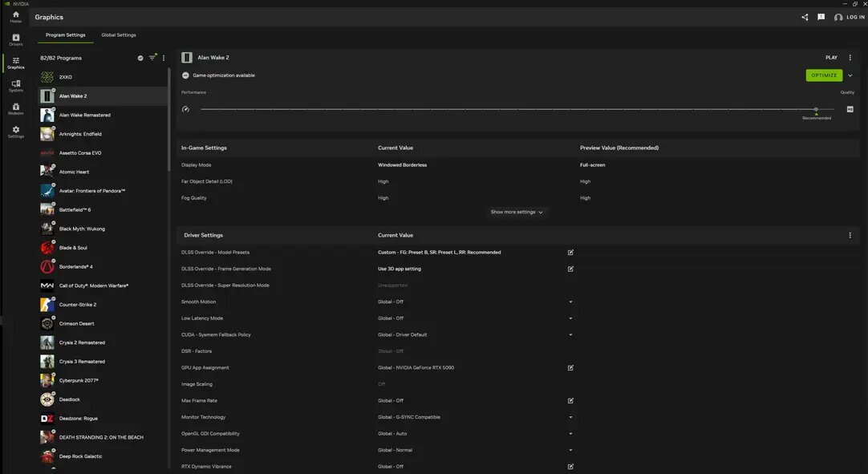
Task: Edit DLSS Override Frame Generation Mode
Action: [x=570, y=269]
